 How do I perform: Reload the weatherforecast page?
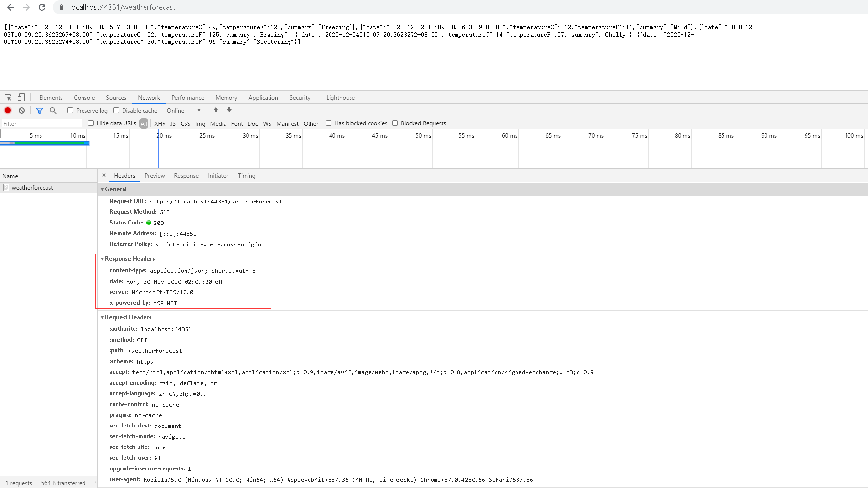click(x=42, y=7)
